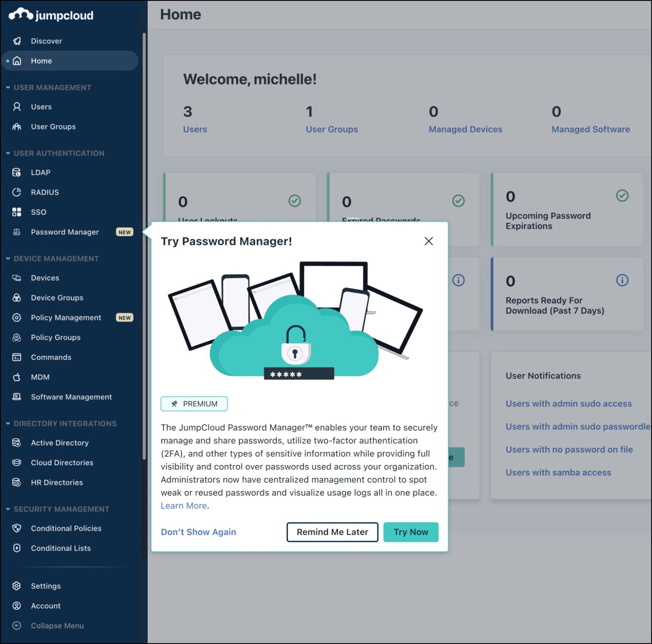The image size is (652, 644).
Task: Collapse the Device Management section
Action: coord(7,258)
